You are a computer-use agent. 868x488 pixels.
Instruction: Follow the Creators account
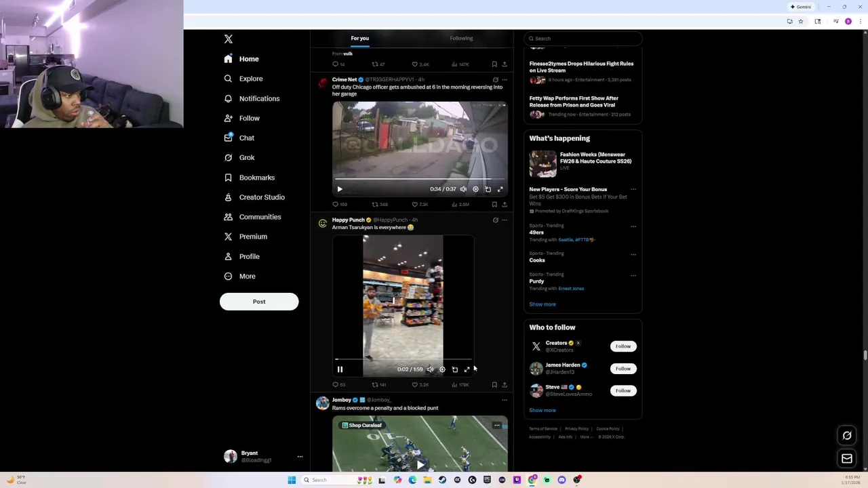623,346
